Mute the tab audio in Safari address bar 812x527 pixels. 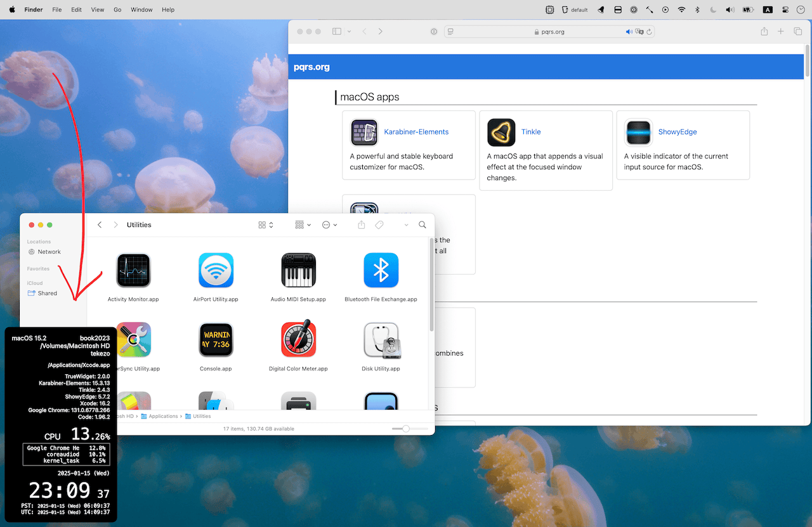coord(629,32)
